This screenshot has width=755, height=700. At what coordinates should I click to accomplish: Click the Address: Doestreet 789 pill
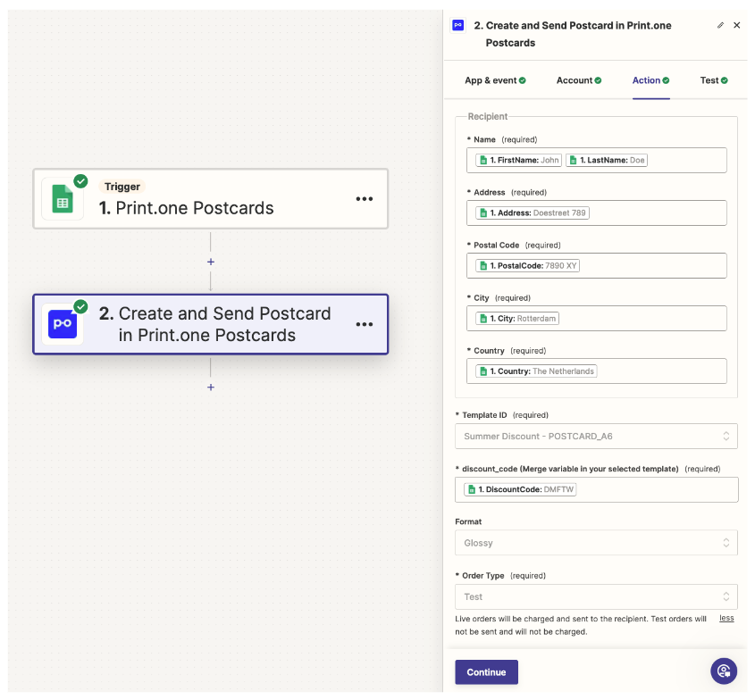[x=533, y=212]
